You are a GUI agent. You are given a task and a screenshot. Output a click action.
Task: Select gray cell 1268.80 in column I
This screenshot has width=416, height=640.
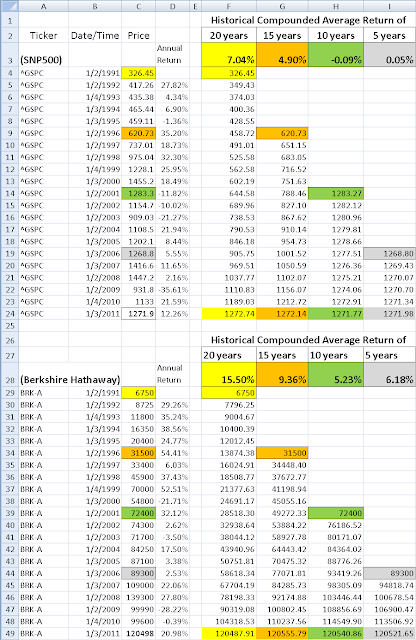click(x=389, y=253)
